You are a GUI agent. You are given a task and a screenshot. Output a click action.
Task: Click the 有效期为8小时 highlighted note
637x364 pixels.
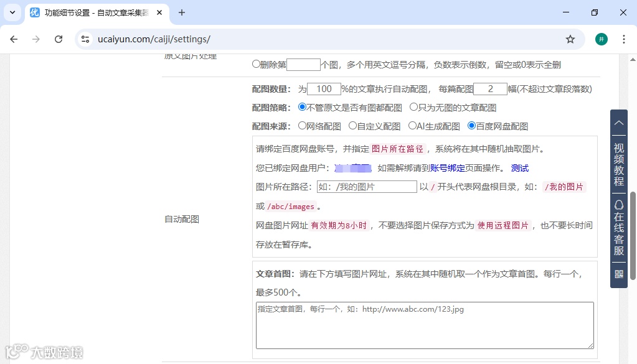click(x=339, y=225)
